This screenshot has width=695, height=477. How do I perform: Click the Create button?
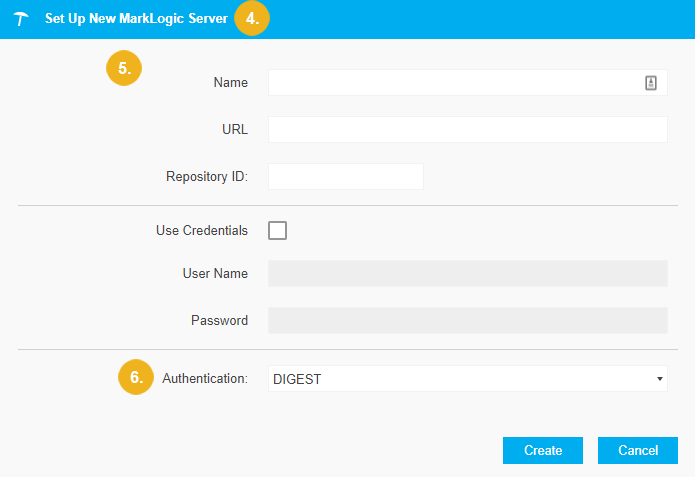coord(543,450)
